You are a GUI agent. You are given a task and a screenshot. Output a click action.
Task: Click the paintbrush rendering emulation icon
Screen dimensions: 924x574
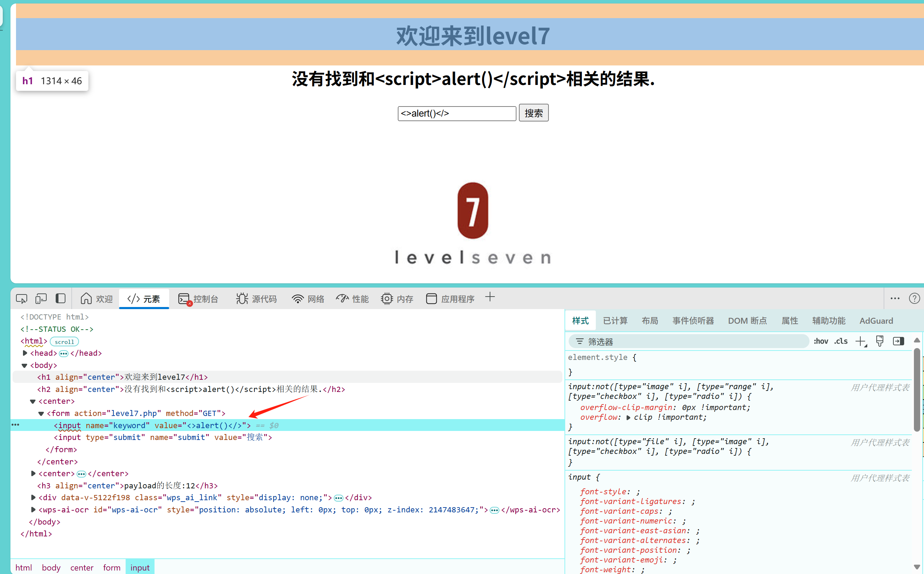pyautogui.click(x=879, y=341)
